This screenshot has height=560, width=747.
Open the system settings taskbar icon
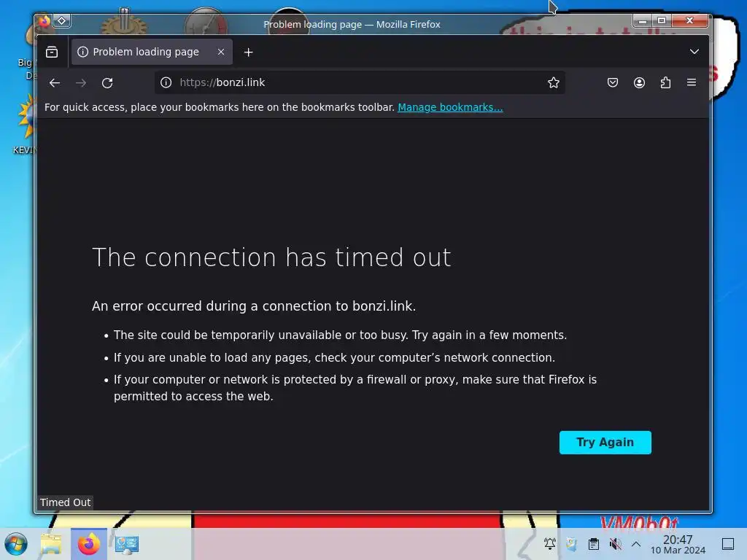coord(126,544)
